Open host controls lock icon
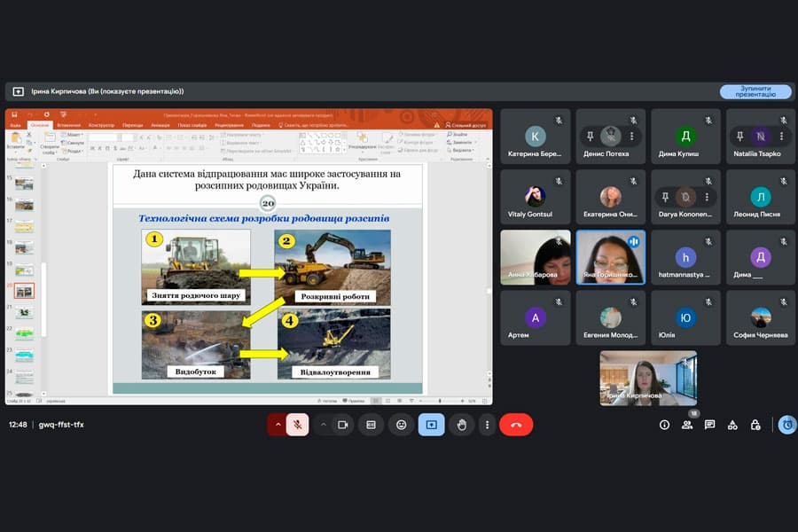This screenshot has width=798, height=532. (x=755, y=425)
